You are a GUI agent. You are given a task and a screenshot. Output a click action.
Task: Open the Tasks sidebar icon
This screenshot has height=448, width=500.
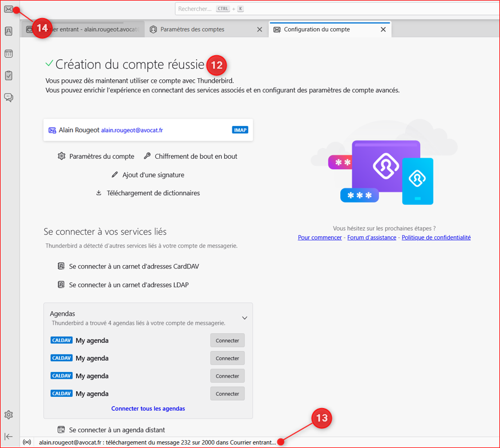(8, 75)
